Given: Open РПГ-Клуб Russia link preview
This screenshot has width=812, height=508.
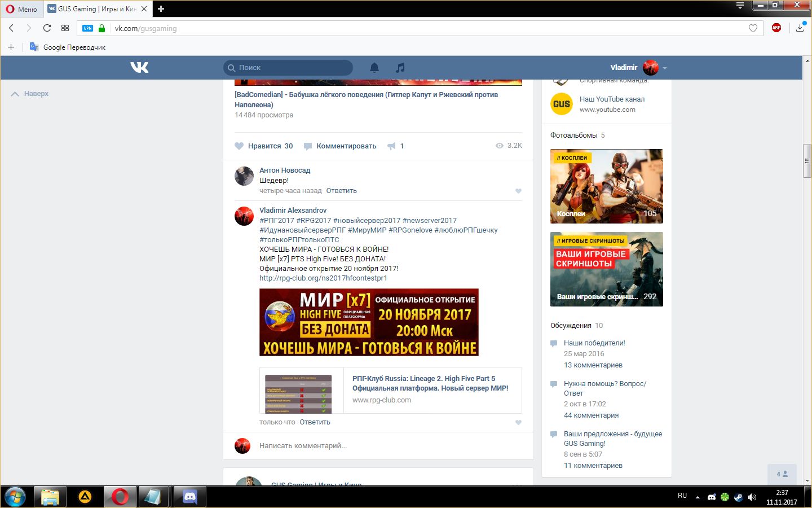Looking at the screenshot, I should [390, 391].
